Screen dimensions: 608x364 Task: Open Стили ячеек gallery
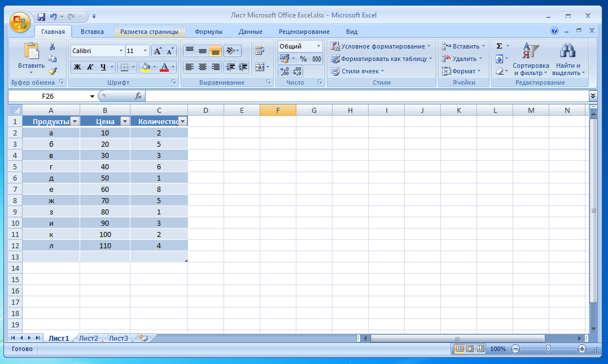[357, 71]
